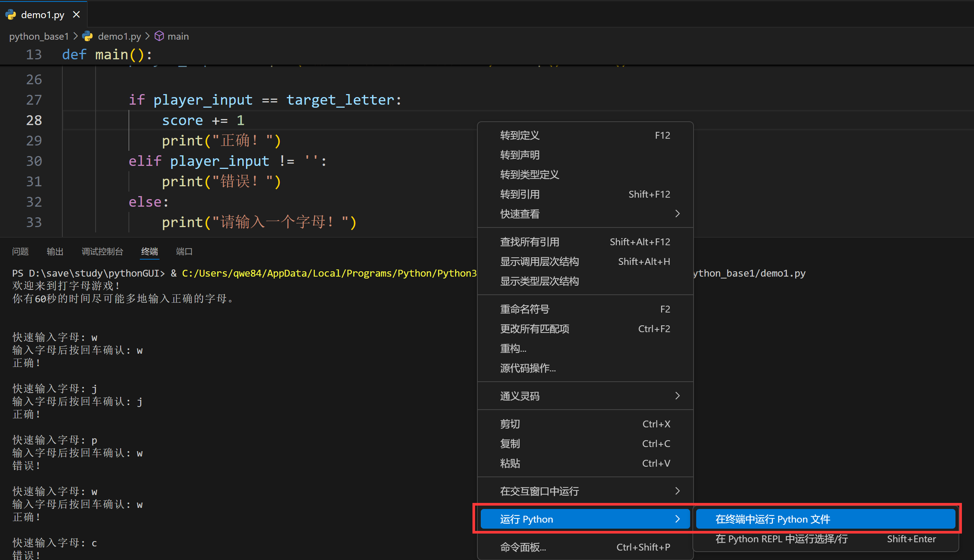Click the Python logo on the demo1.py tab

coord(11,15)
